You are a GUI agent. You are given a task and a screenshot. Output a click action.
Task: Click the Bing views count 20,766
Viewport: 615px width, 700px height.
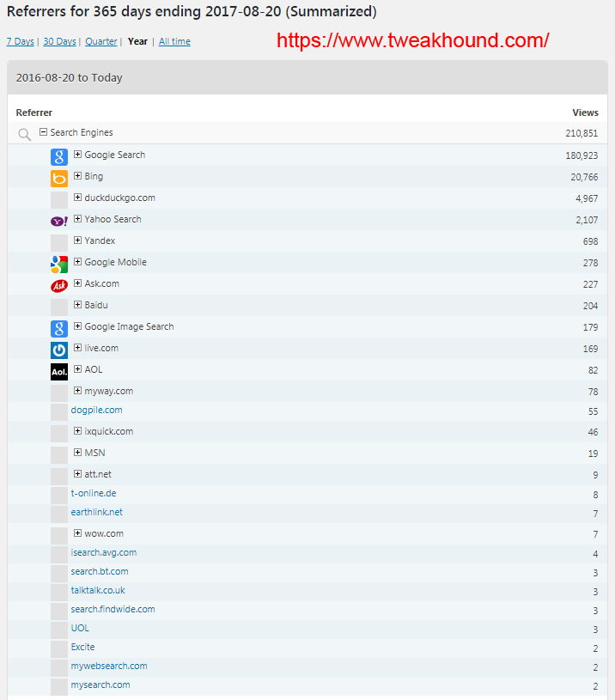pos(584,177)
